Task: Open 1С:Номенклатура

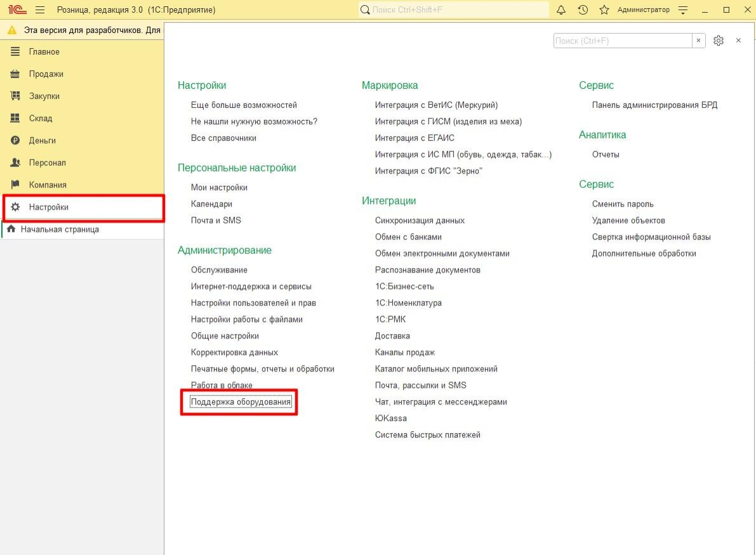Action: (x=408, y=303)
